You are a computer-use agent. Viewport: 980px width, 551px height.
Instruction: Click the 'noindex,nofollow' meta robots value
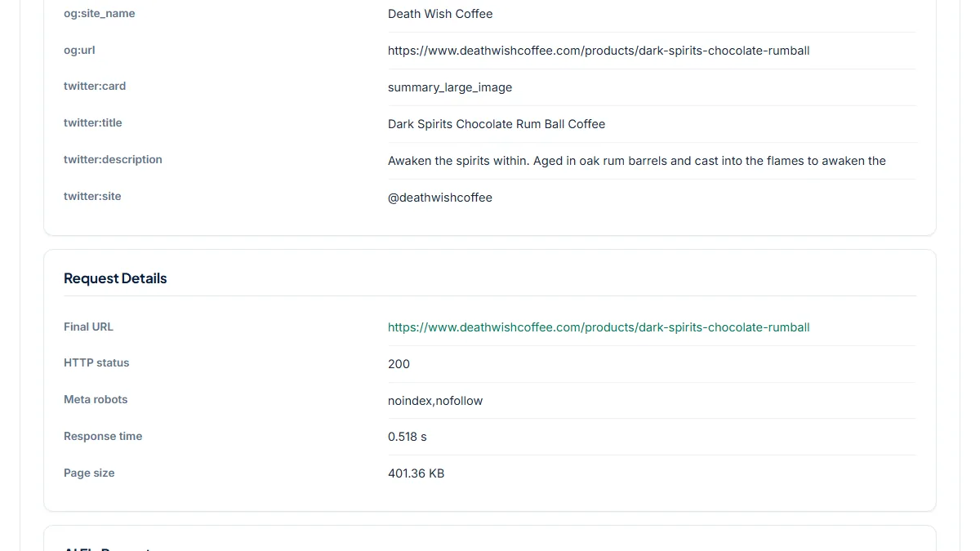tap(435, 401)
